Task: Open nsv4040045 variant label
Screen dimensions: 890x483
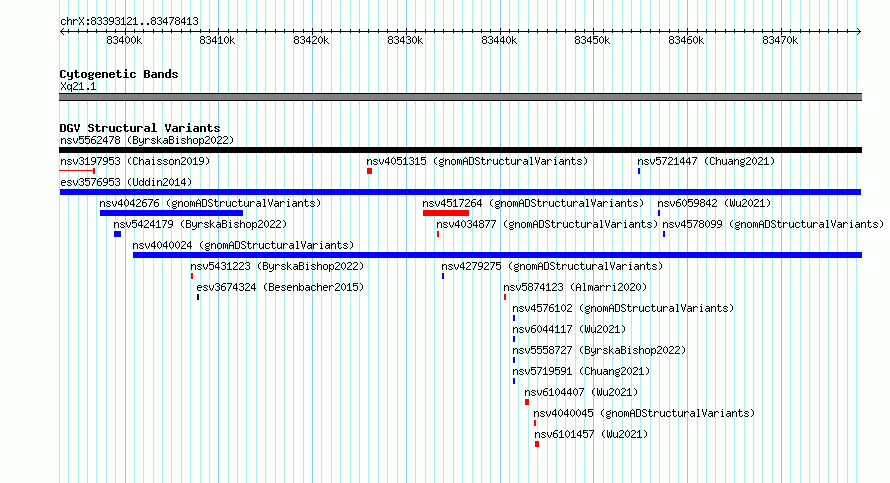Action: (644, 413)
